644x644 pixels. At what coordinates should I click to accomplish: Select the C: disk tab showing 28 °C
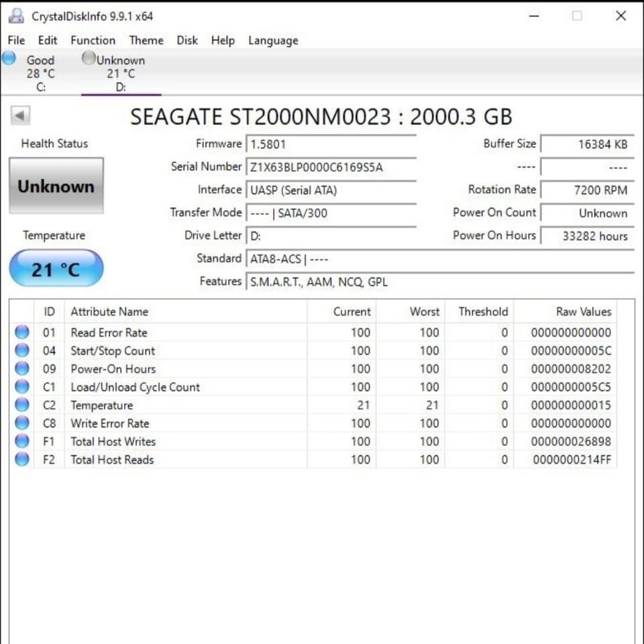[41, 73]
